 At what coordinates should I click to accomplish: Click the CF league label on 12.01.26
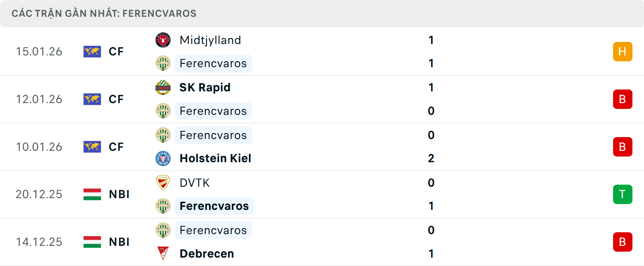pos(116,99)
